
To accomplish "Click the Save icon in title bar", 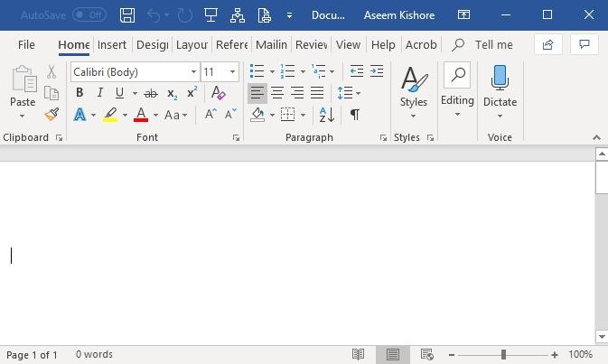I will [127, 15].
